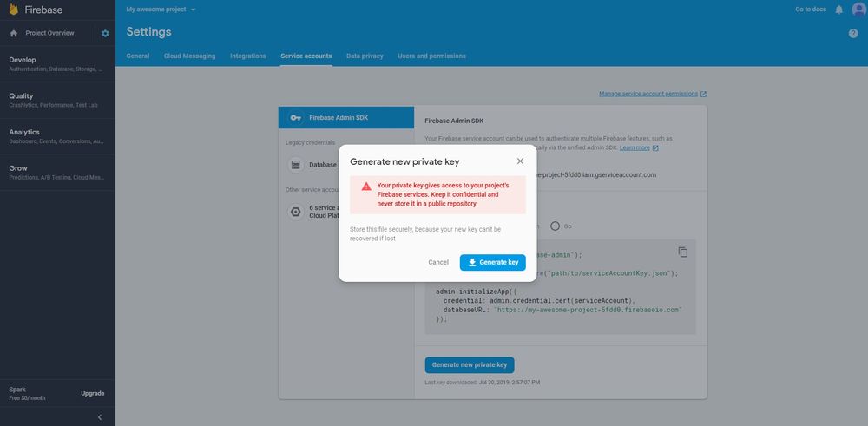The image size is (868, 426).
Task: Click the Settings page heading
Action: point(148,31)
